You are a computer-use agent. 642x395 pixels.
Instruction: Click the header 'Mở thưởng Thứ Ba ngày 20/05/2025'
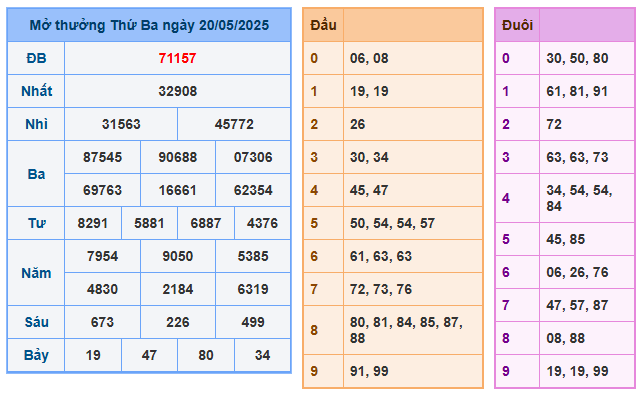tap(149, 25)
